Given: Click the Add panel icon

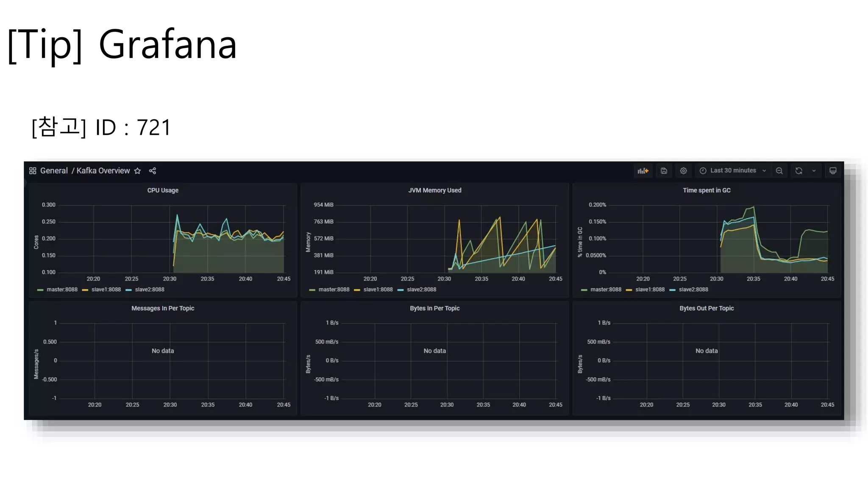Looking at the screenshot, I should pos(643,171).
